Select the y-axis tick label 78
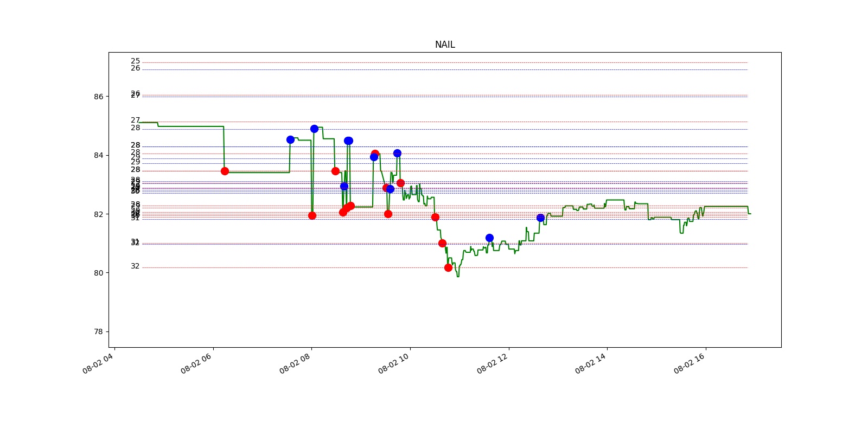Viewport: 868px width, 434px height. [x=98, y=331]
